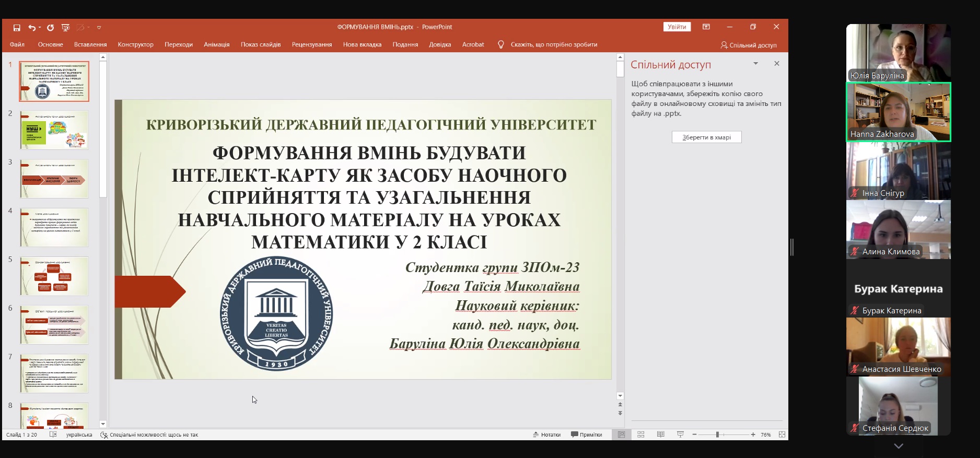Image resolution: width=980 pixels, height=458 pixels.
Task: Click the slide editor scroll down arrow
Action: click(x=620, y=396)
